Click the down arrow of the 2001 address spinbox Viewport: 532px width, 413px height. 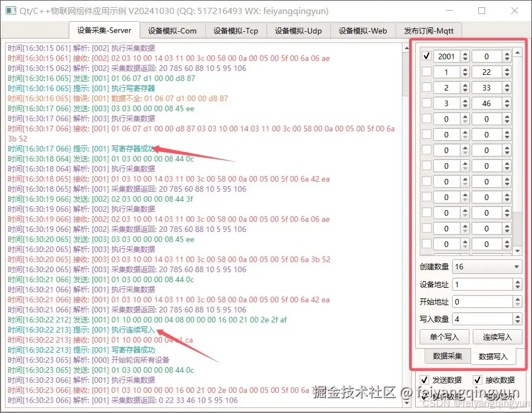pyautogui.click(x=465, y=59)
